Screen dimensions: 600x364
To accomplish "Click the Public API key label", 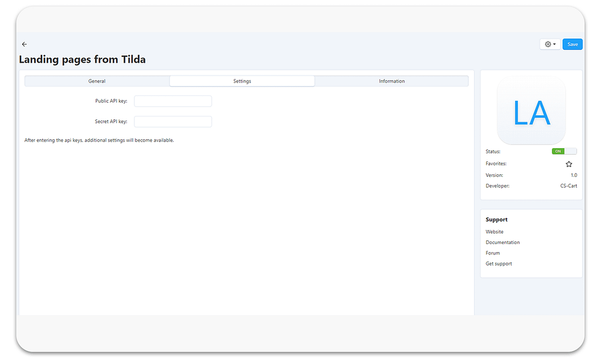I will [111, 101].
